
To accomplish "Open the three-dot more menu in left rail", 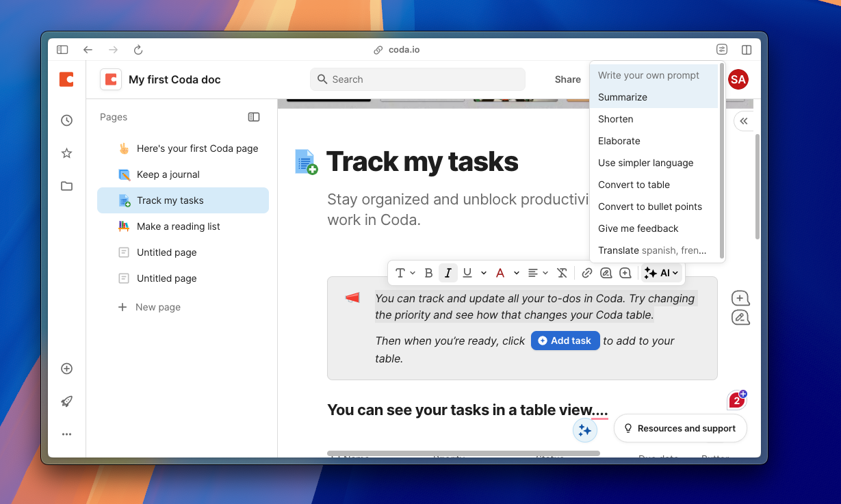I will point(66,434).
